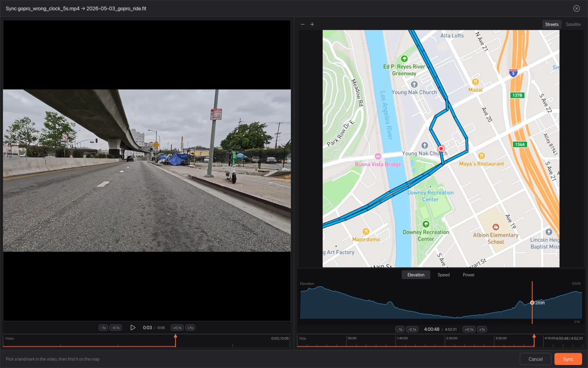This screenshot has width=588, height=368.
Task: Select the Interstate 5 highway shield
Action: [513, 72]
